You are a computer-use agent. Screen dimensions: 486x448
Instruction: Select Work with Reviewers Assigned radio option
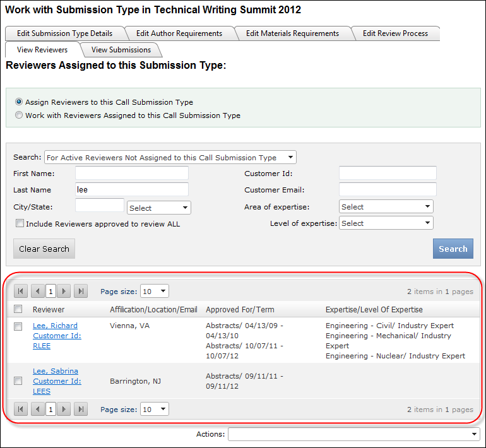point(19,115)
